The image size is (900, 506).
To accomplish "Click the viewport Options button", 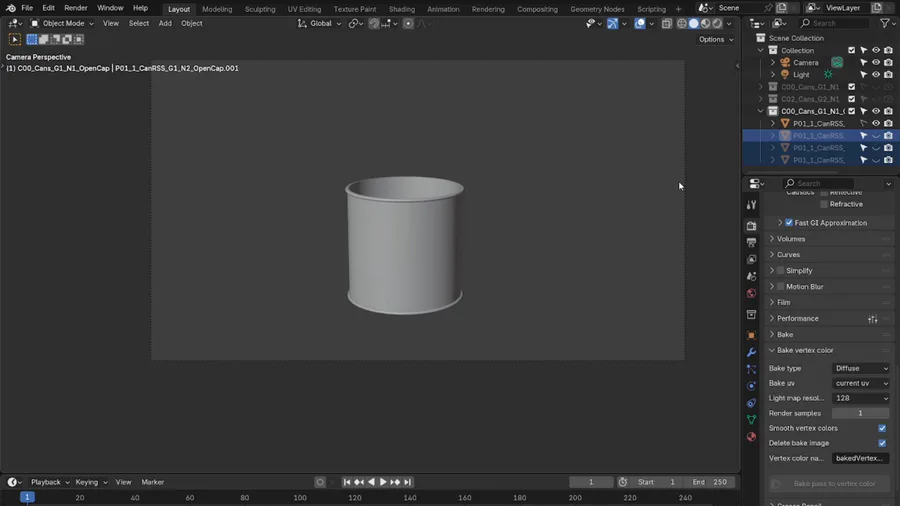I will click(x=716, y=39).
